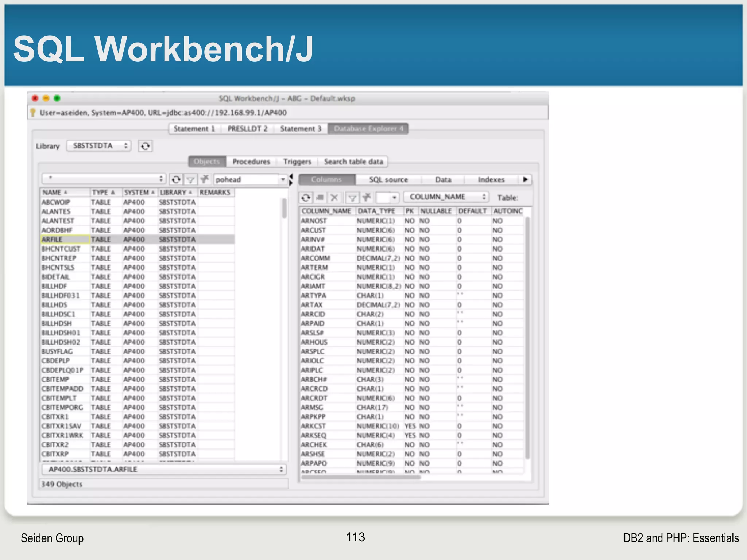
Task: Sort objects by the TYPE column header
Action: (x=106, y=192)
